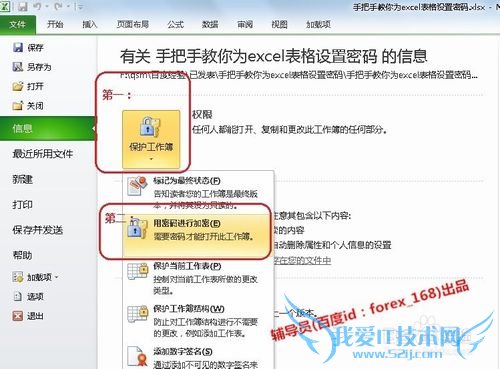Screen dimensions: 500x369
Task: Click the quick-access Save disk icon
Action: 23,6
